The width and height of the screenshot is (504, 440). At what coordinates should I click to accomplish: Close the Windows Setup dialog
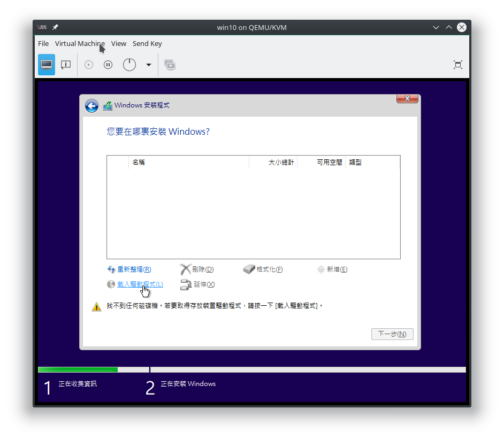[x=407, y=98]
